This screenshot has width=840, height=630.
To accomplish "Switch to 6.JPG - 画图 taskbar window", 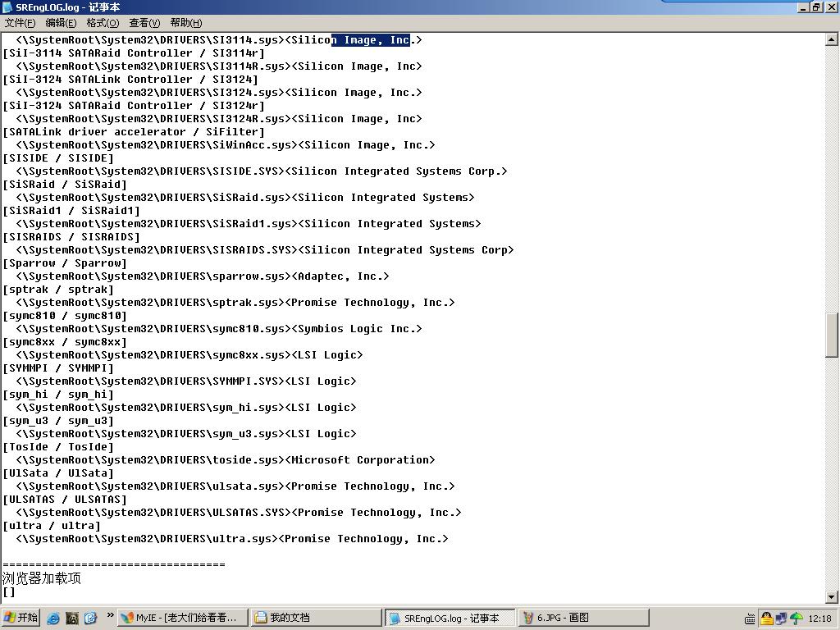I will pos(583,618).
